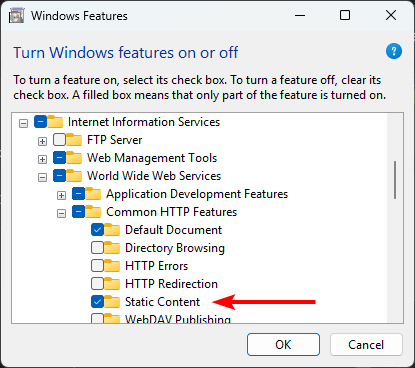The height and width of the screenshot is (368, 415).
Task: Select the HTTP Errors label
Action: click(x=157, y=266)
